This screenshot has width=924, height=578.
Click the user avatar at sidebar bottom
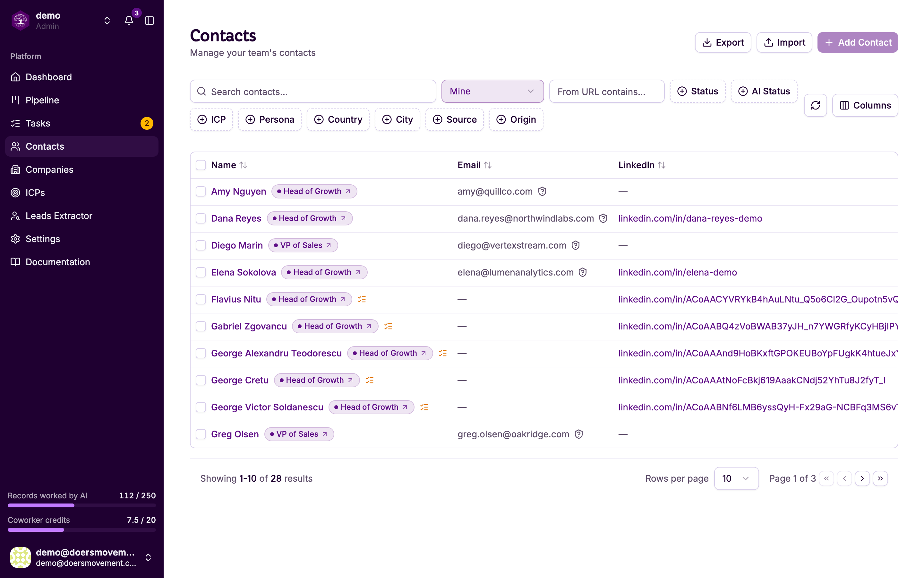(21, 557)
